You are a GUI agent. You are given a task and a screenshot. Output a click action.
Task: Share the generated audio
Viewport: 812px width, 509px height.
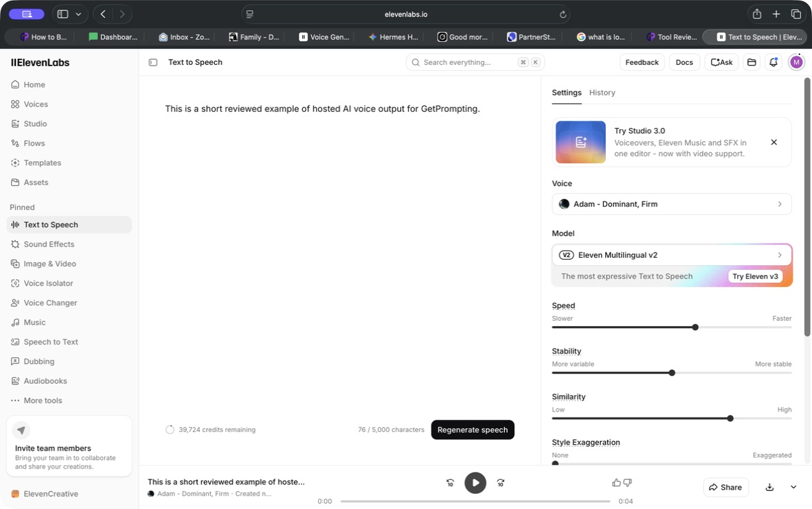tap(726, 487)
